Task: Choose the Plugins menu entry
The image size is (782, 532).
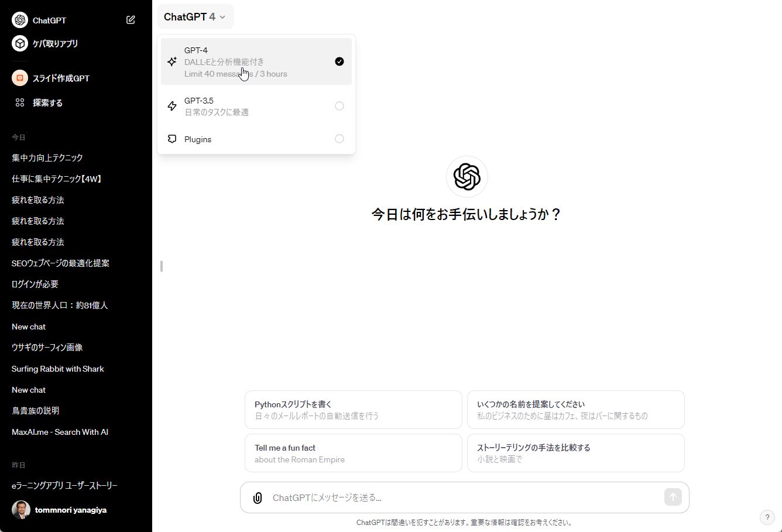Action: 198,139
